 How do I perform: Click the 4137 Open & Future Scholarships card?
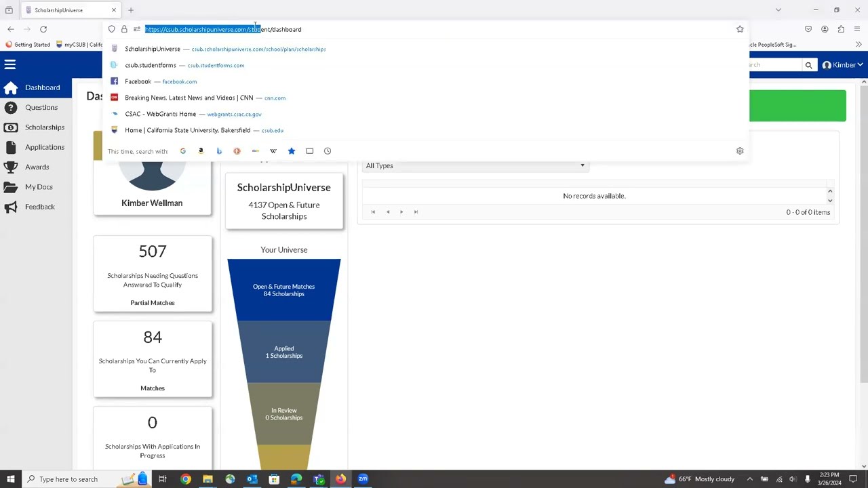pos(284,201)
